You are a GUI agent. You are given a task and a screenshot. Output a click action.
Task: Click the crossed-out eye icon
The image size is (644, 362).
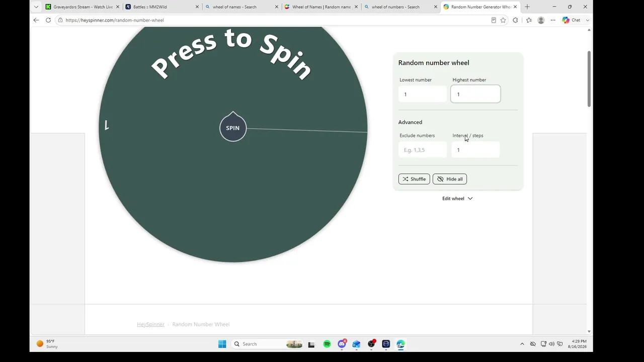440,179
